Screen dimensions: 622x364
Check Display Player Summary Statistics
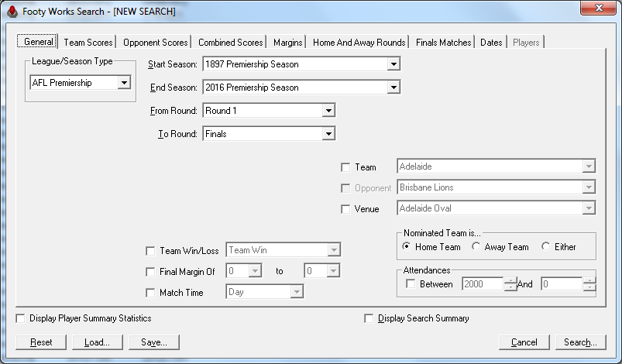[x=20, y=318]
